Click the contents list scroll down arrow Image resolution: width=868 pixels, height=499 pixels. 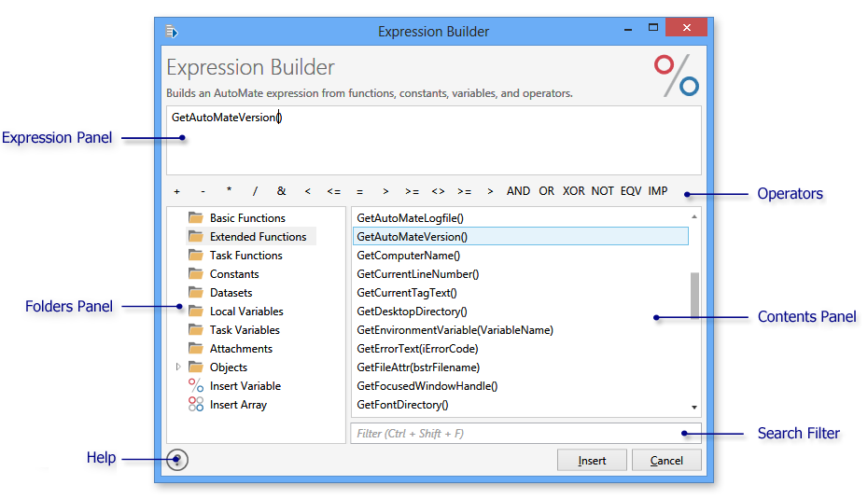point(694,408)
